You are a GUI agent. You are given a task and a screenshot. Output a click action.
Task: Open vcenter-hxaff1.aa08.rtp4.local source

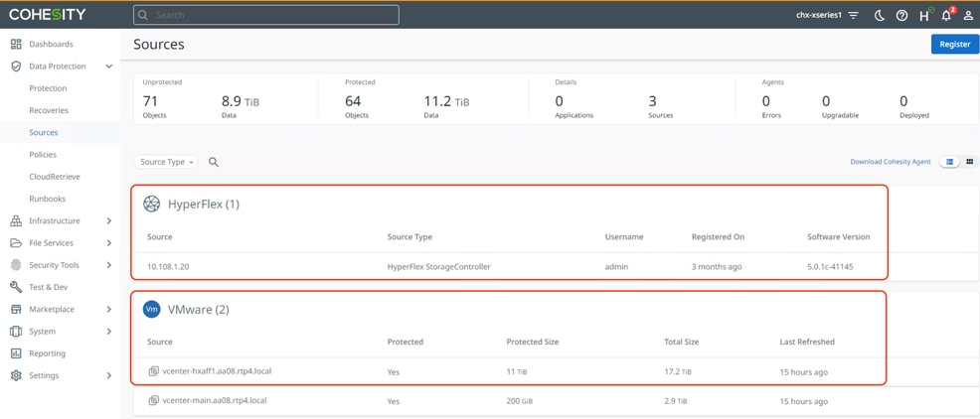click(x=217, y=371)
